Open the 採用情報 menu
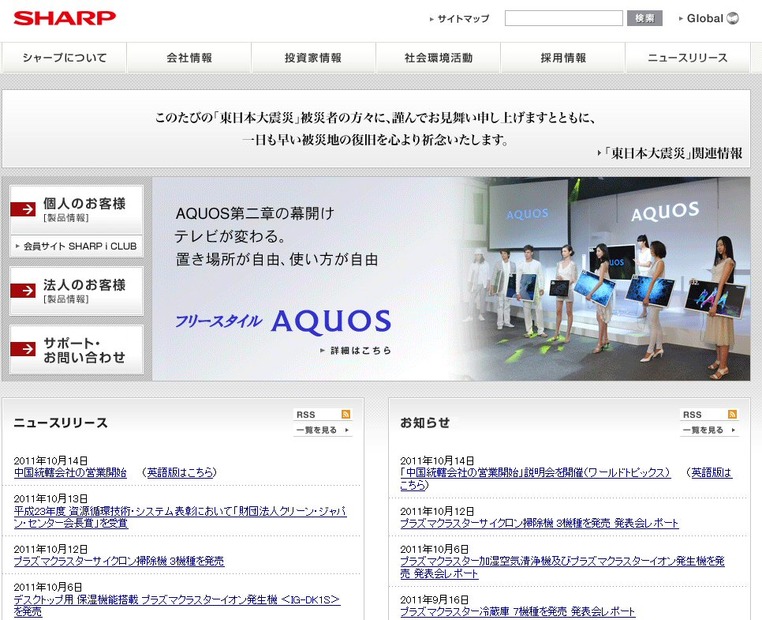Screen dimensions: 762x620 click(563, 58)
